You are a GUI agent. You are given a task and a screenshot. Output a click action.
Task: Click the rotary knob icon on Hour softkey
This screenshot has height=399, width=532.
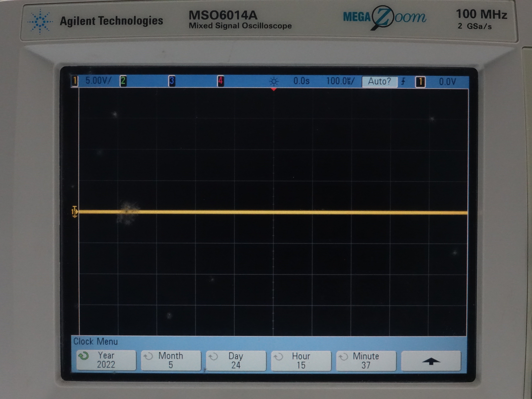click(x=278, y=357)
